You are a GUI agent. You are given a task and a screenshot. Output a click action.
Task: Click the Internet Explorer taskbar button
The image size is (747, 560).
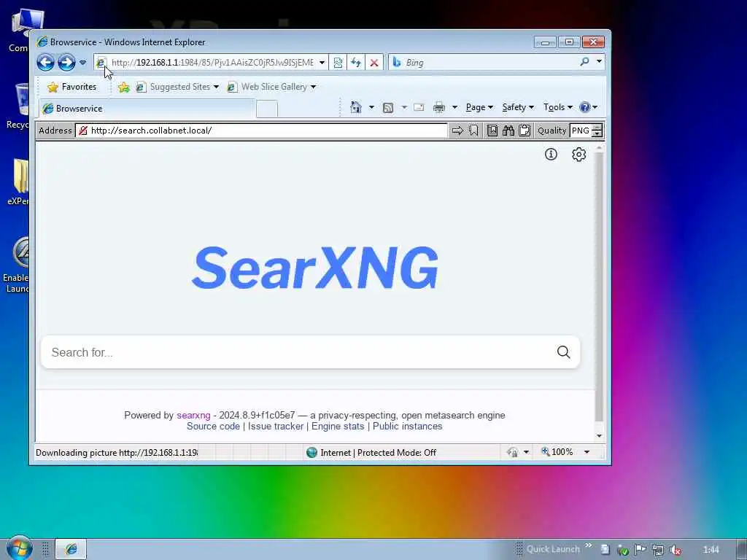[71, 549]
